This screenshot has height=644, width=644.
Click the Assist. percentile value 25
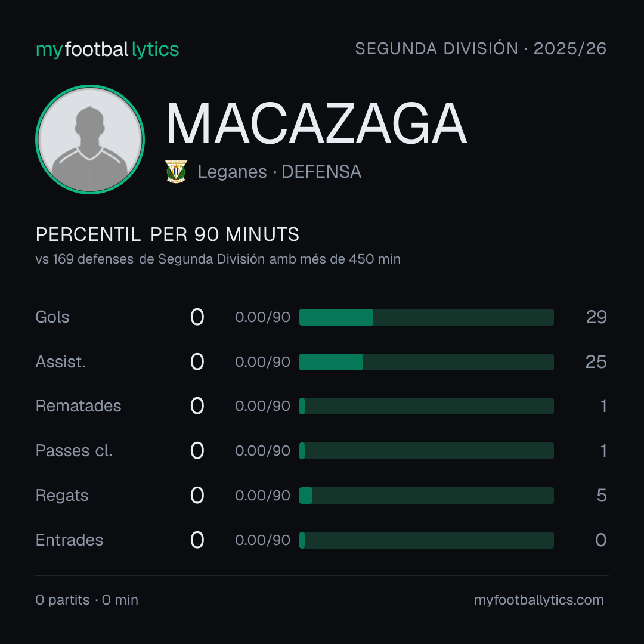(x=596, y=362)
